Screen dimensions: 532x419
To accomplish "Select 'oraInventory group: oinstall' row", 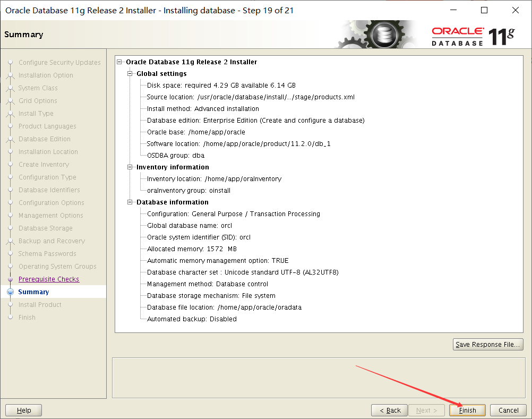I will (188, 190).
